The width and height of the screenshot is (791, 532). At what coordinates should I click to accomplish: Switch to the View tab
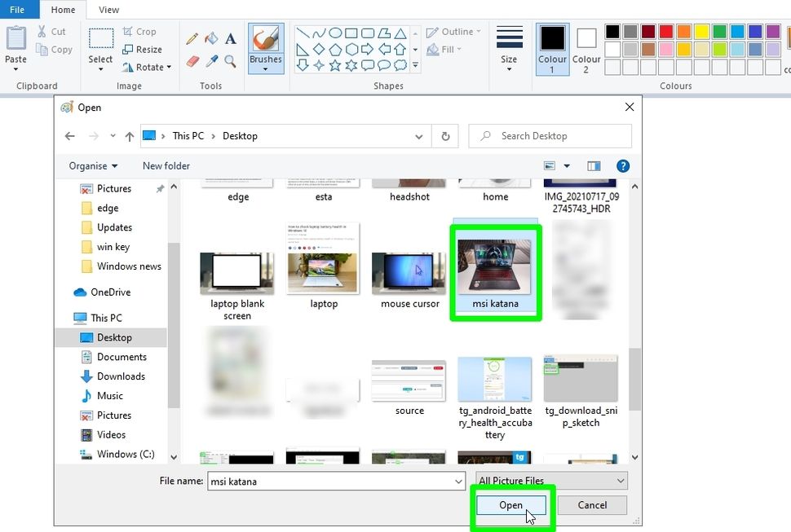point(108,10)
